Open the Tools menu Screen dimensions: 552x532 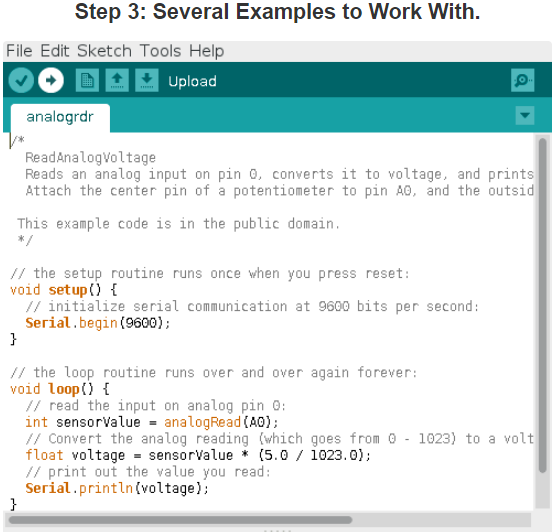(160, 51)
